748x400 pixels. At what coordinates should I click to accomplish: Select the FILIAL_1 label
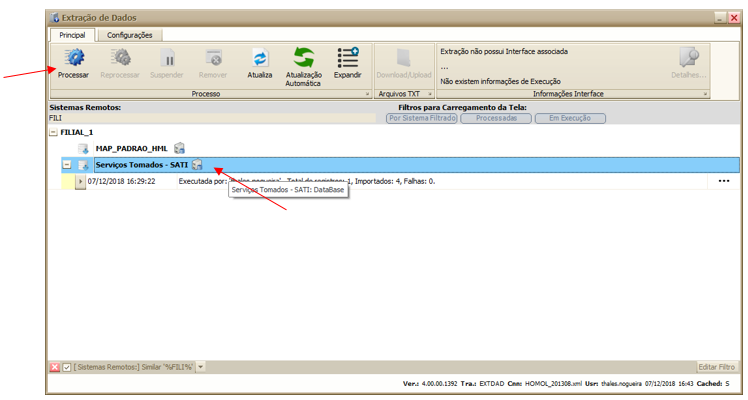[76, 133]
